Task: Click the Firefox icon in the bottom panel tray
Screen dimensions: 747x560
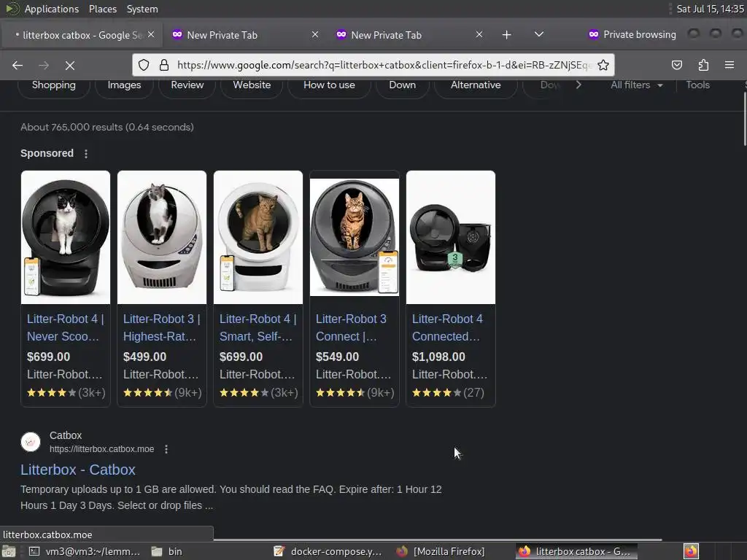Action: point(691,551)
